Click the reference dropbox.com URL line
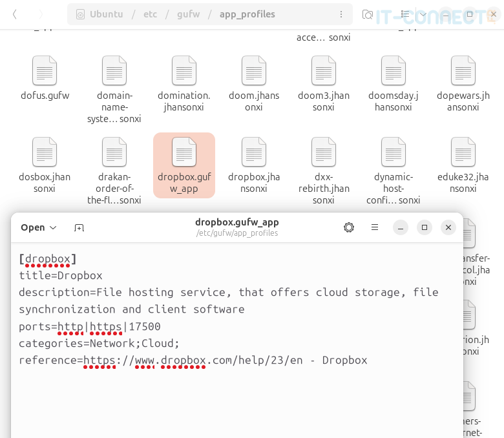 (x=193, y=360)
